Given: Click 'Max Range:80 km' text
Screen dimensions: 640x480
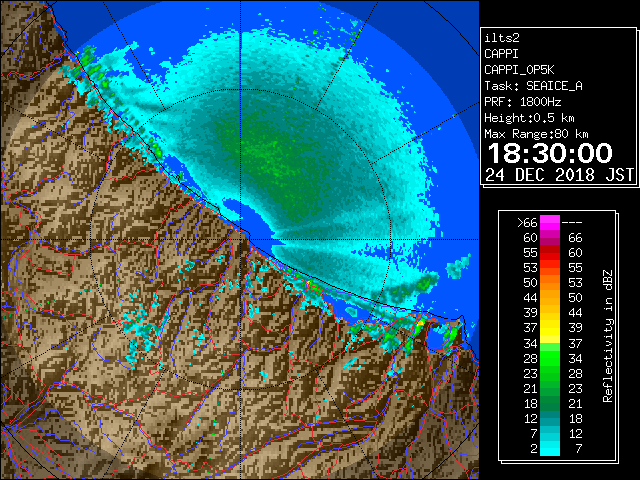Looking at the screenshot, I should [x=536, y=134].
